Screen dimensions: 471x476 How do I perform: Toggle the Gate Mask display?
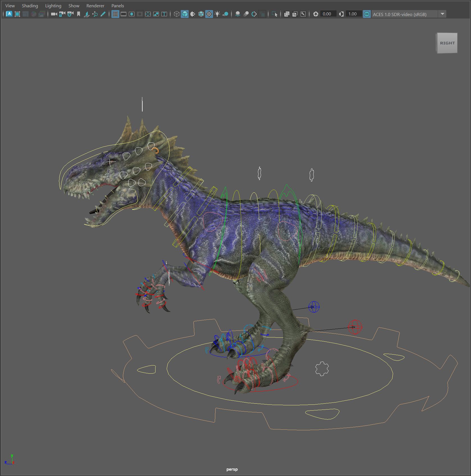140,14
